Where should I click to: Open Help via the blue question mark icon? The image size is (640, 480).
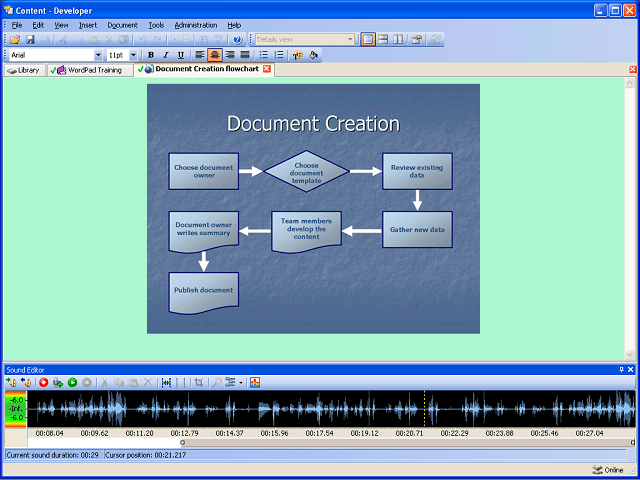(x=238, y=40)
